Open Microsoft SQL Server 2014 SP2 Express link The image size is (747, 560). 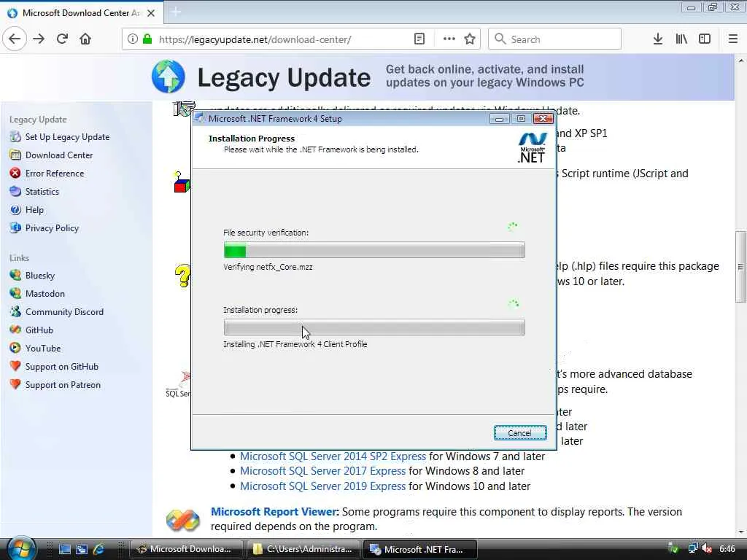pos(333,456)
